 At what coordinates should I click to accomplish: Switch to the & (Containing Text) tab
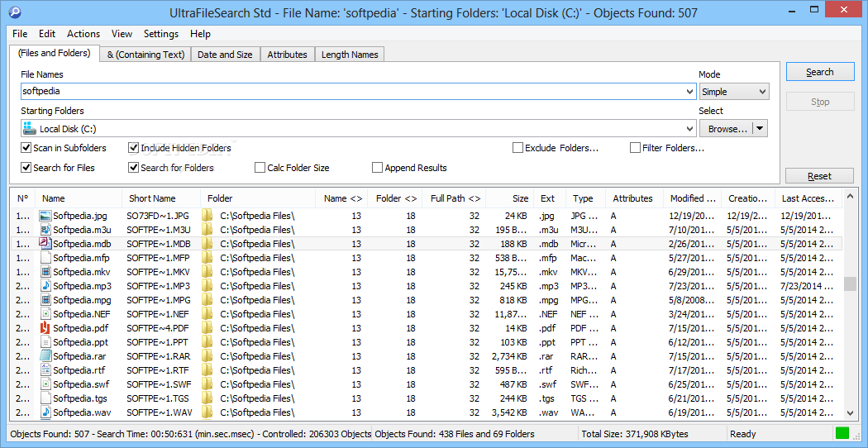coord(145,55)
